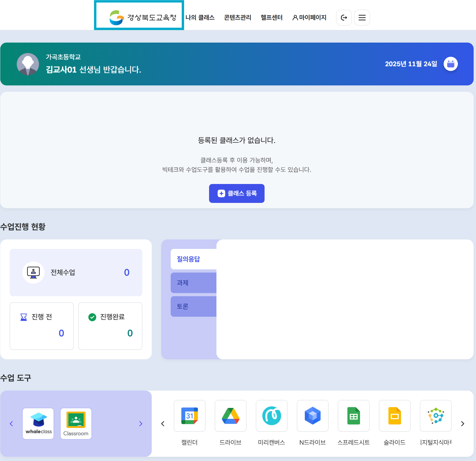Screen dimensions: 476x461
Task: Switch to the 과제 tab
Action: (194, 283)
